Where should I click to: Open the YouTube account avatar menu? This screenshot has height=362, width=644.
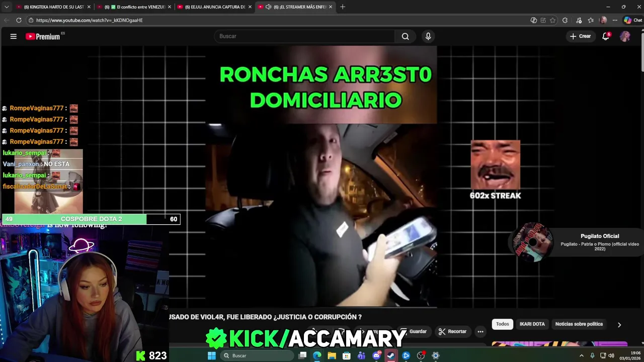pyautogui.click(x=625, y=36)
